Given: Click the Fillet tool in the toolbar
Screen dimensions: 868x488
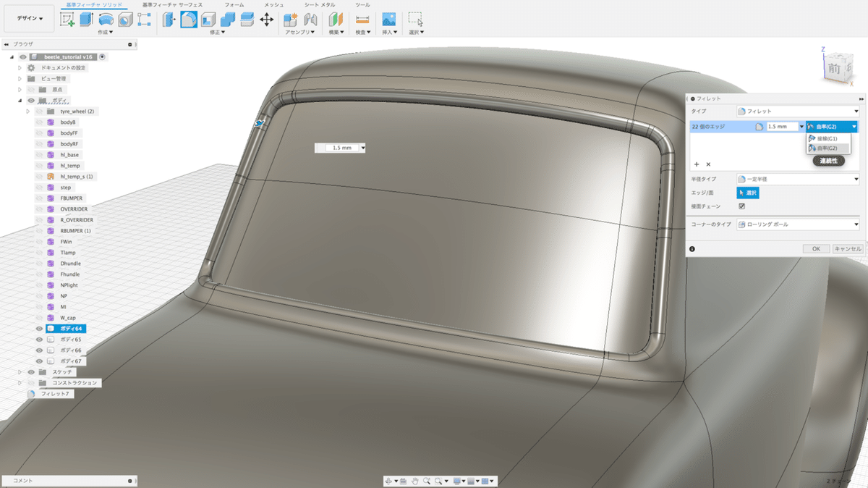Looking at the screenshot, I should click(189, 20).
